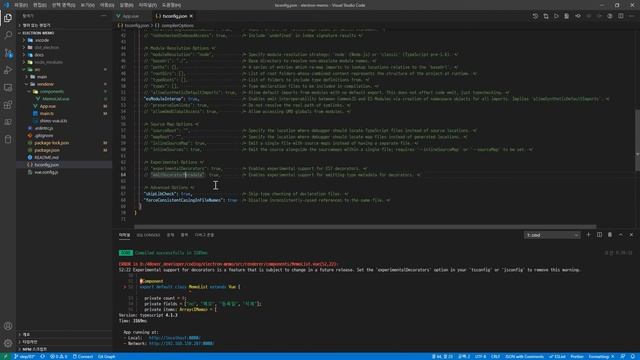Close the terminal panel with the X

[x=631, y=235]
